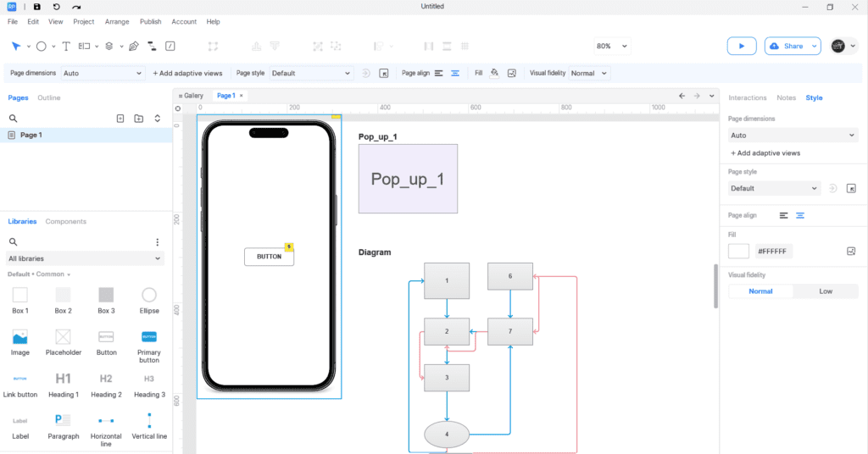The width and height of the screenshot is (868, 454).
Task: Open Page style Default dropdown in Style panel
Action: click(775, 188)
